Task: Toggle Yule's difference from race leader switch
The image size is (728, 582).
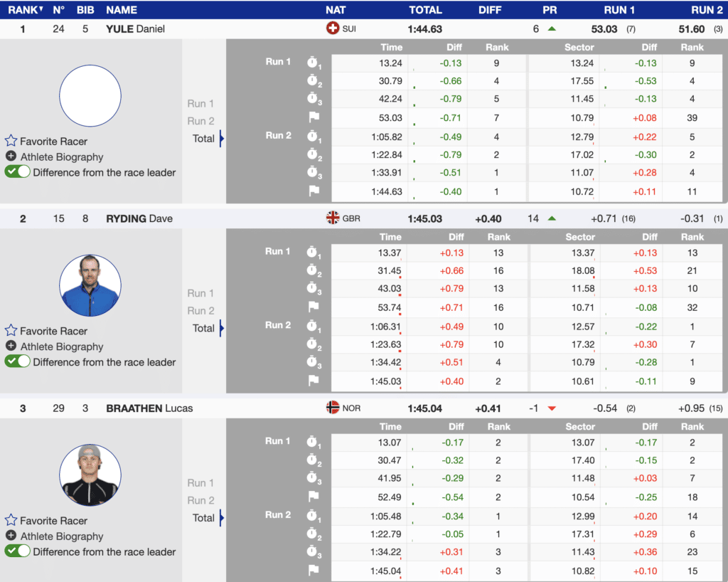Action: point(18,171)
